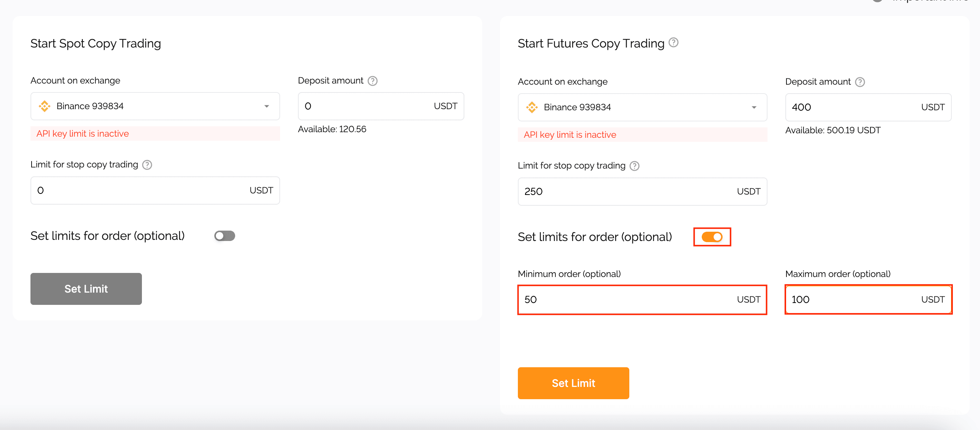Focus the Spot Deposit amount field
The image size is (980, 430).
click(381, 106)
